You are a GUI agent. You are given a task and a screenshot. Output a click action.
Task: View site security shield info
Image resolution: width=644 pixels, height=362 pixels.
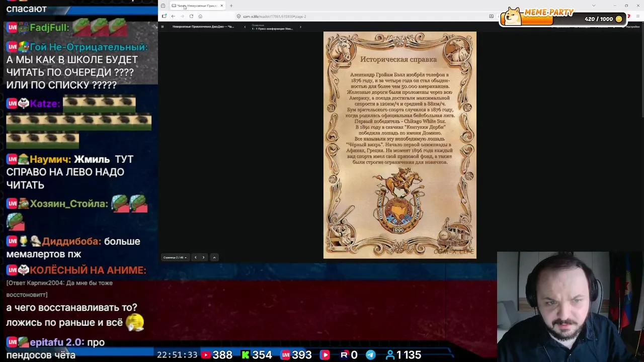coord(238,16)
